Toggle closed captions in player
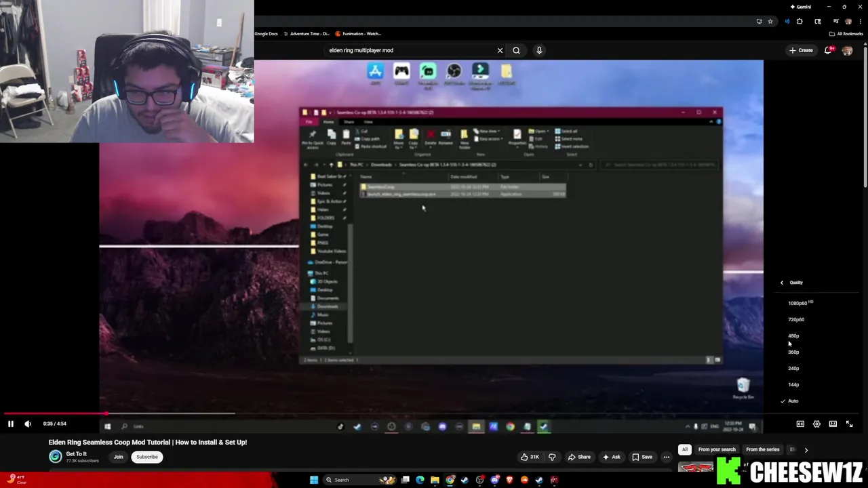The height and width of the screenshot is (488, 868). click(x=800, y=424)
